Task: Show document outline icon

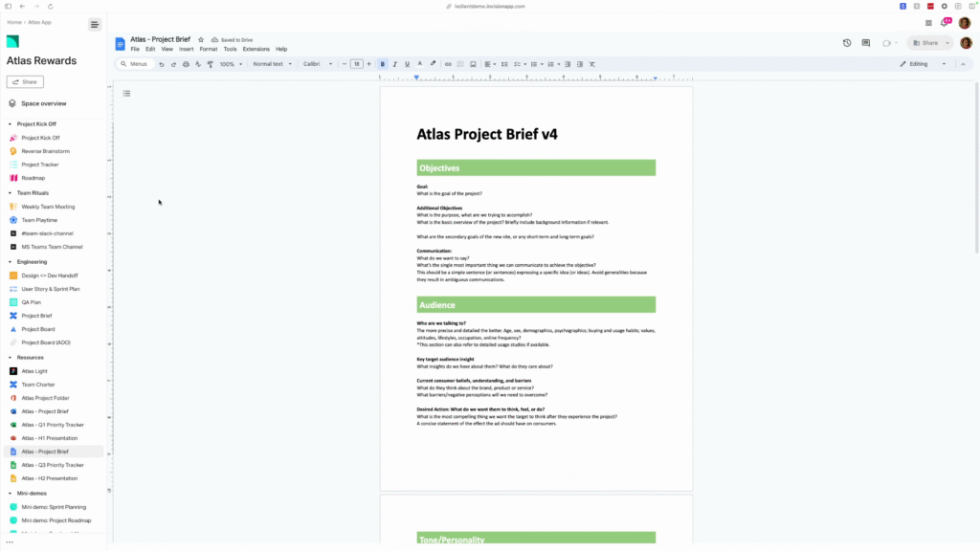Action: pos(126,94)
